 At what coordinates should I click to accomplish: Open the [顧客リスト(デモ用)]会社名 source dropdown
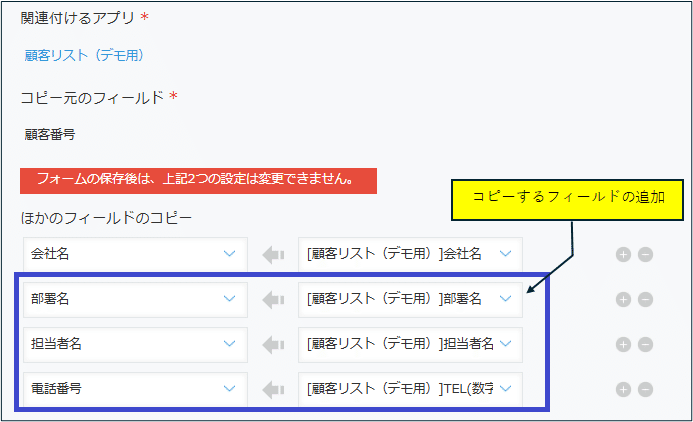coord(411,254)
